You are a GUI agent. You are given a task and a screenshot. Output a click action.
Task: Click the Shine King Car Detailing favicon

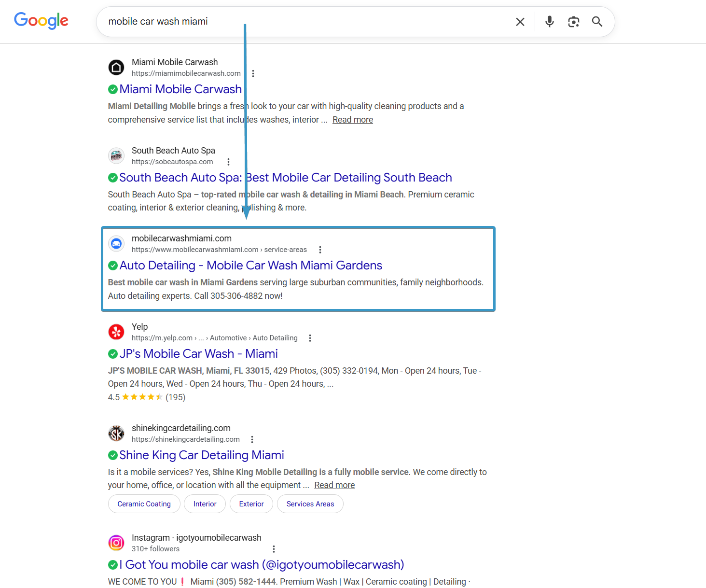coord(116,433)
